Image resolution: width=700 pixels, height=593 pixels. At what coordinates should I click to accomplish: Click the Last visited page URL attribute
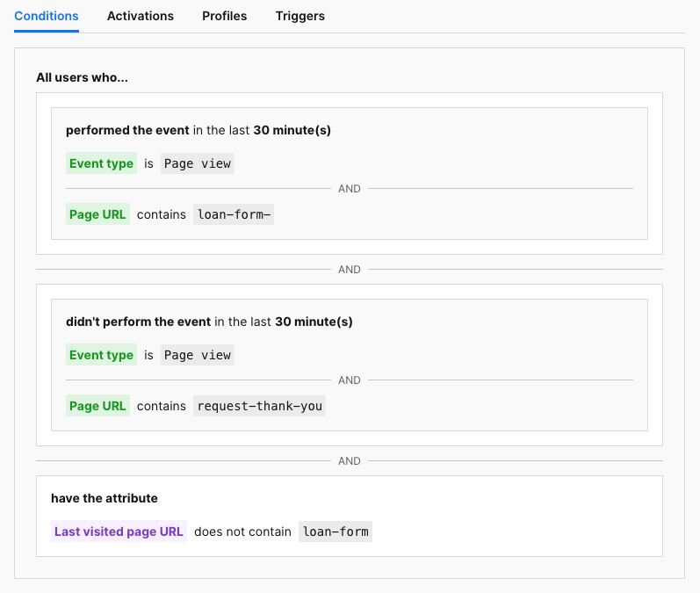tap(119, 532)
